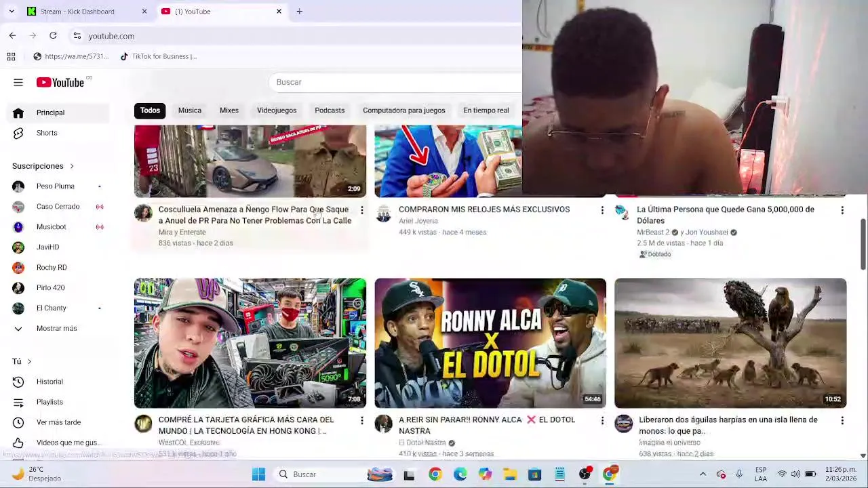Click WestCOL Exclusive channel avatar
This screenshot has height=488, width=868.
143,424
